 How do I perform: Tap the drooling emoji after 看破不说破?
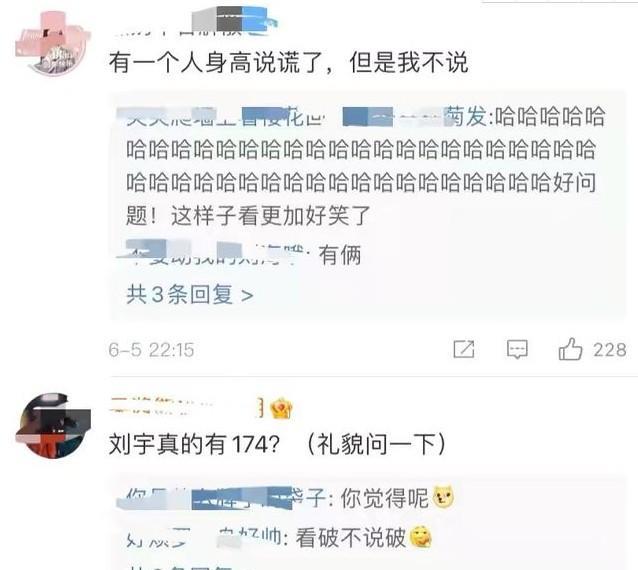pyautogui.click(x=421, y=537)
